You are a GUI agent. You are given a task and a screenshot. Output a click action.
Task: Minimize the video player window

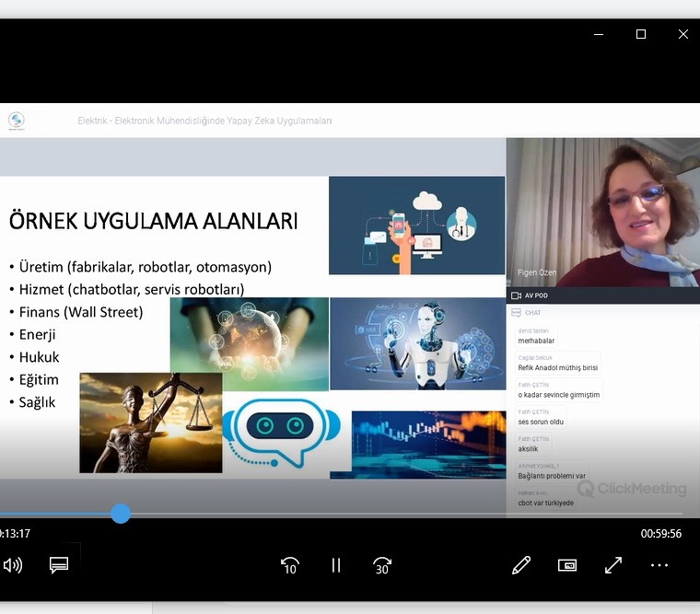click(599, 34)
